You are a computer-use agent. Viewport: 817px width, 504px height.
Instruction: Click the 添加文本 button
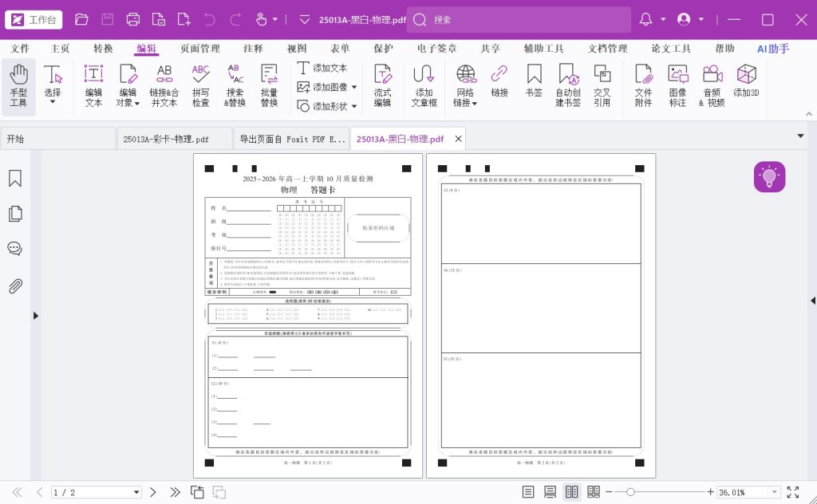pyautogui.click(x=322, y=68)
